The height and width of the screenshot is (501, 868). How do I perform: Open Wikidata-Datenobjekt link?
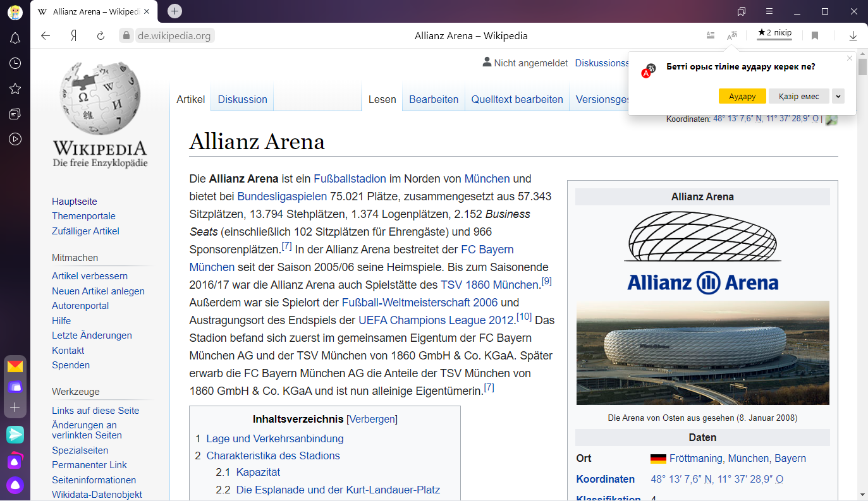tap(97, 495)
